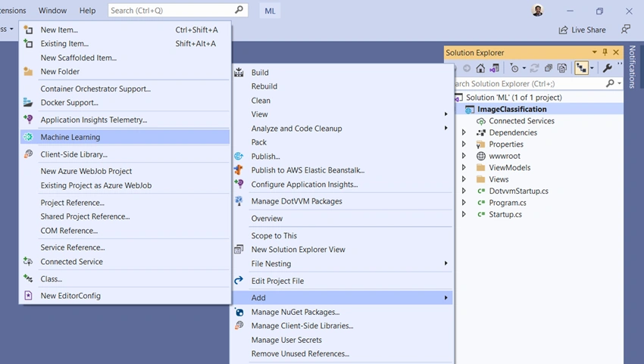The image size is (644, 364).
Task: Switch views with the Solution Explorer toolbar icon
Action: point(495,68)
